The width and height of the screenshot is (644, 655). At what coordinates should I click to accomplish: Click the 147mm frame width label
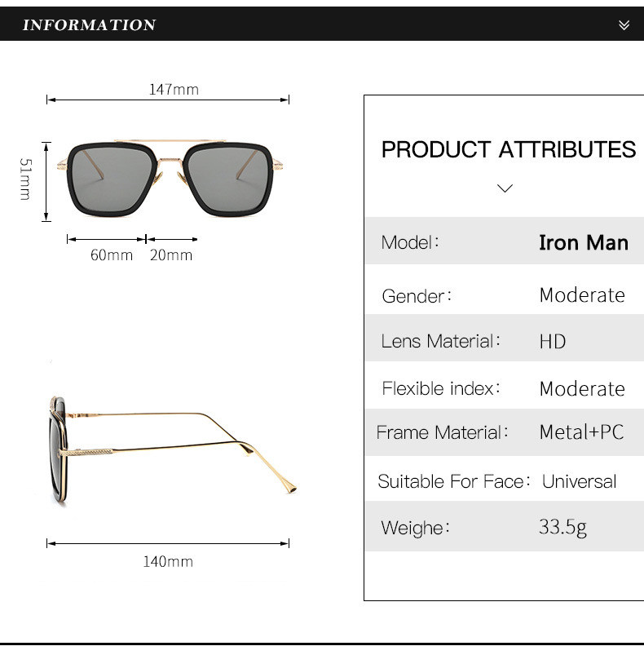pyautogui.click(x=174, y=89)
